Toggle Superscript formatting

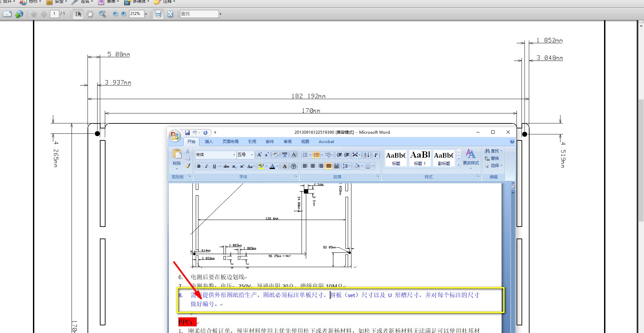242,166
